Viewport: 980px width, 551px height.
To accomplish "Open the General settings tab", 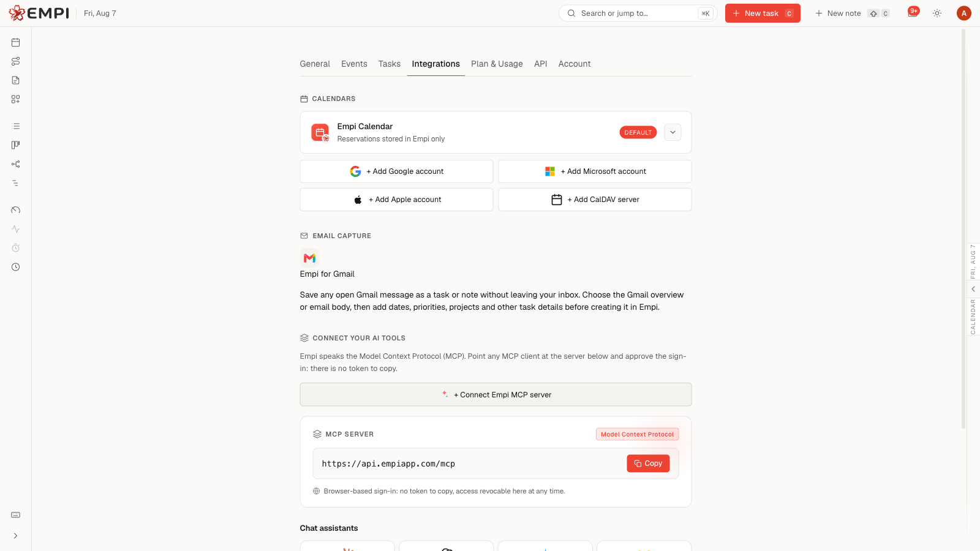I will (315, 64).
